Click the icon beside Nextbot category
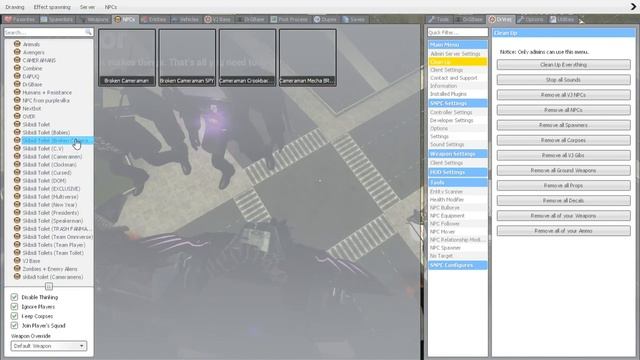 [17, 108]
